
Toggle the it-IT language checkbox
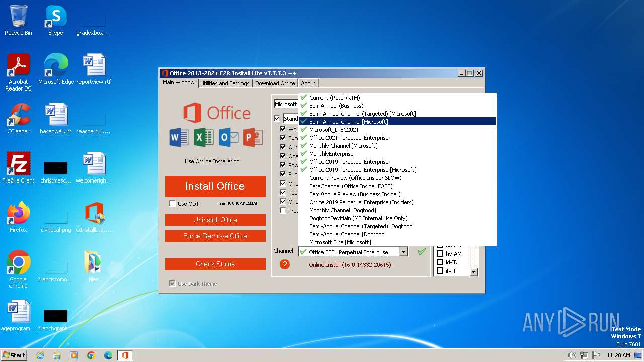tap(440, 271)
